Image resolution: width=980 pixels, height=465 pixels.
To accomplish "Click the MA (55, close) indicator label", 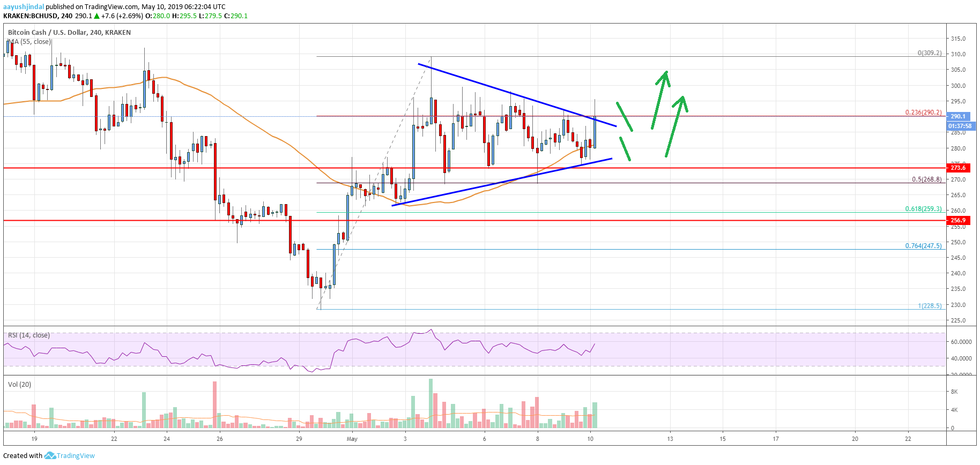I will 29,41.
